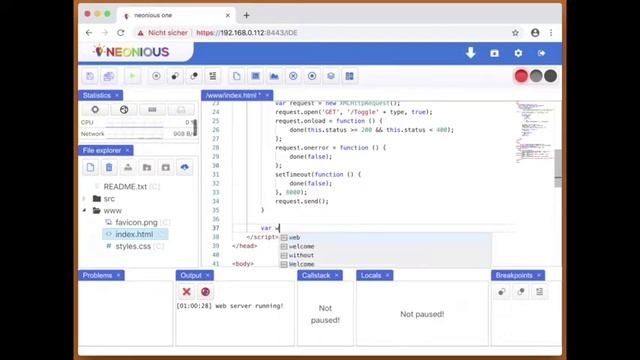Select the globe network icon in Statistics
This screenshot has height=360, width=640.
click(x=124, y=109)
